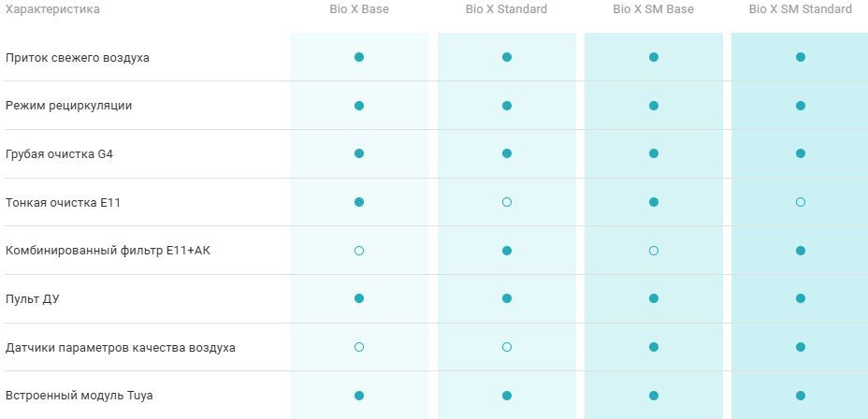Select the Bio X SM Base column header
This screenshot has width=868, height=419.
[x=654, y=9]
